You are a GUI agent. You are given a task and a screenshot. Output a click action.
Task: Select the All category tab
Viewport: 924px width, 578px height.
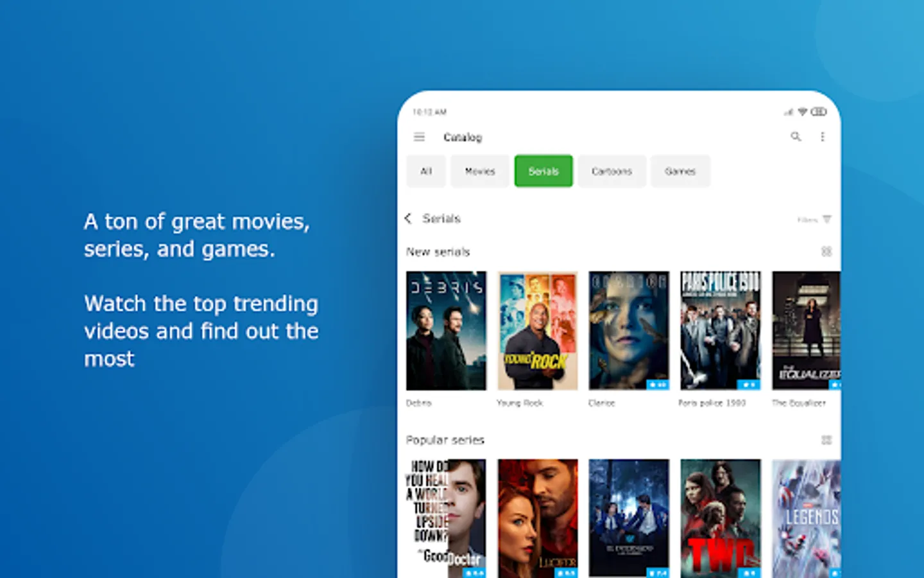tap(426, 171)
